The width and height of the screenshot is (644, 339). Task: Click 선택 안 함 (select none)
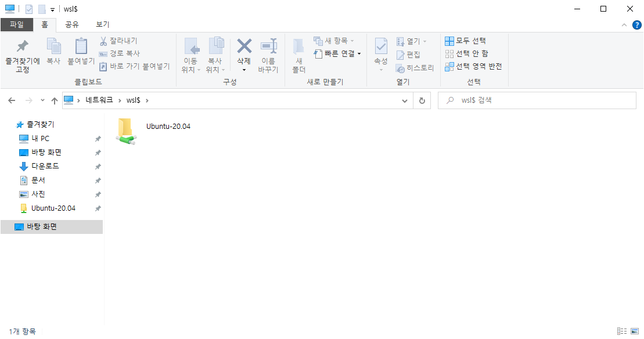466,53
